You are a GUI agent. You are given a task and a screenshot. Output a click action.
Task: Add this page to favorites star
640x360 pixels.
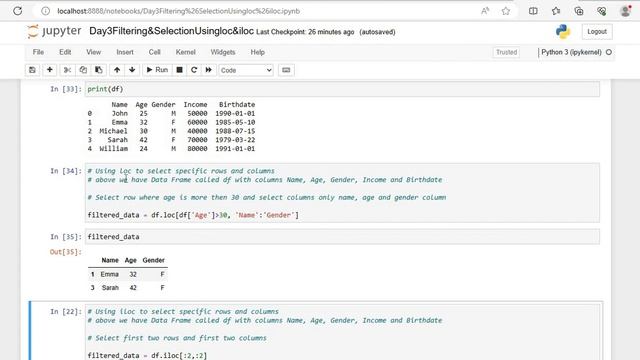point(506,11)
